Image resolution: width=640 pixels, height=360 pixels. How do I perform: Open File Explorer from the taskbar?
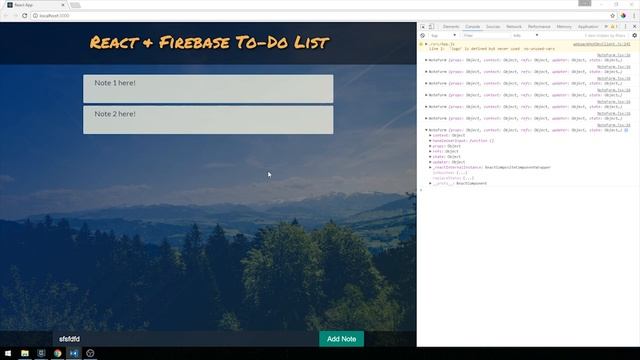tap(25, 353)
